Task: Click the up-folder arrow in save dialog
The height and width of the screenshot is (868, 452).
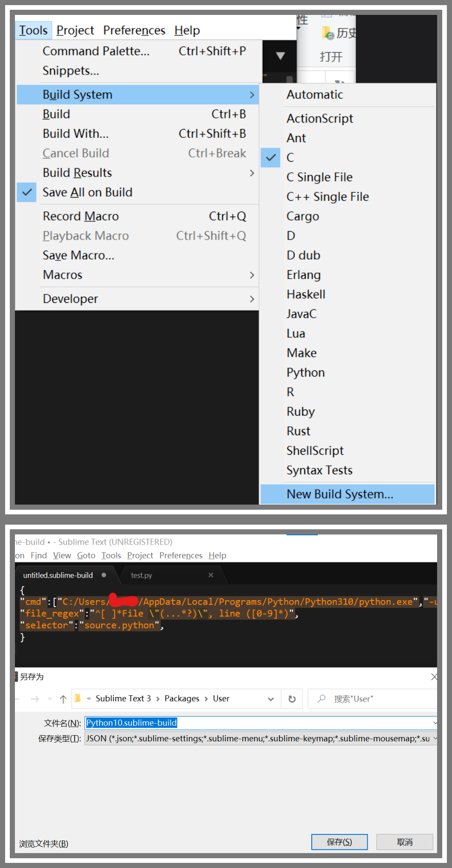Action: click(63, 699)
